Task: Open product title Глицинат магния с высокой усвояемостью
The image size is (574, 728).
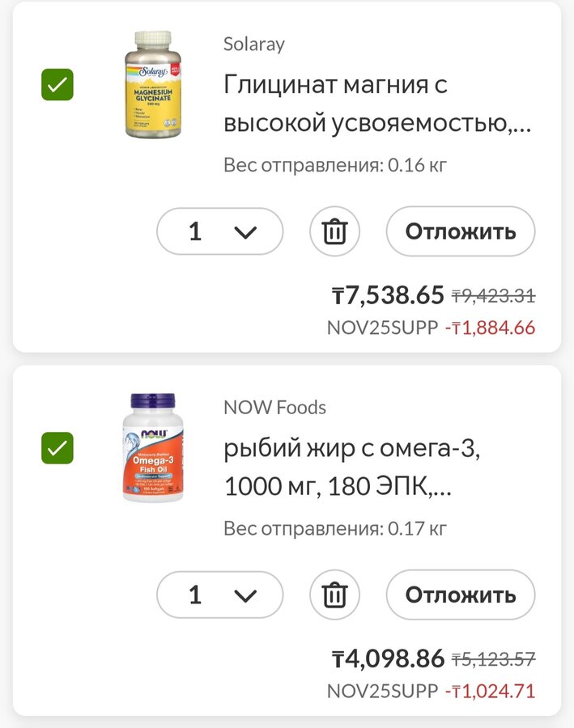Action: 377,104
